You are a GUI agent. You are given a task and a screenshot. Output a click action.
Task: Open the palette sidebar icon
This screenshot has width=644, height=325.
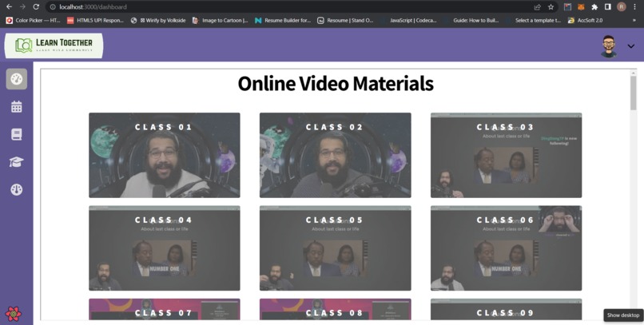click(x=17, y=189)
